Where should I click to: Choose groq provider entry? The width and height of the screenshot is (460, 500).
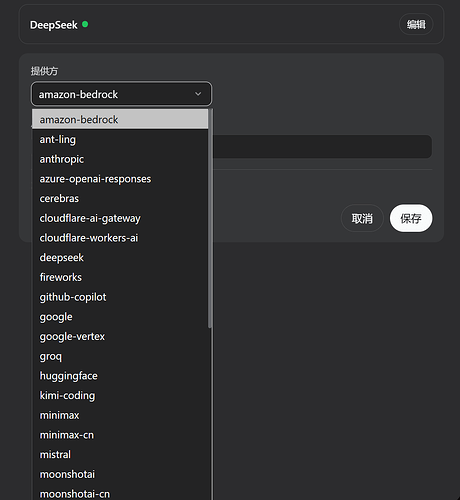[120, 356]
